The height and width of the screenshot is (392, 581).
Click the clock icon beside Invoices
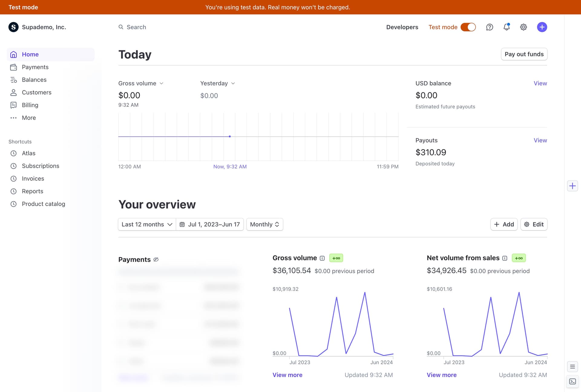pos(13,179)
